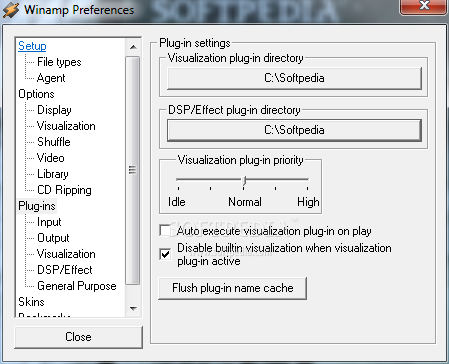Select File types under Setup
449x364 pixels.
(59, 62)
